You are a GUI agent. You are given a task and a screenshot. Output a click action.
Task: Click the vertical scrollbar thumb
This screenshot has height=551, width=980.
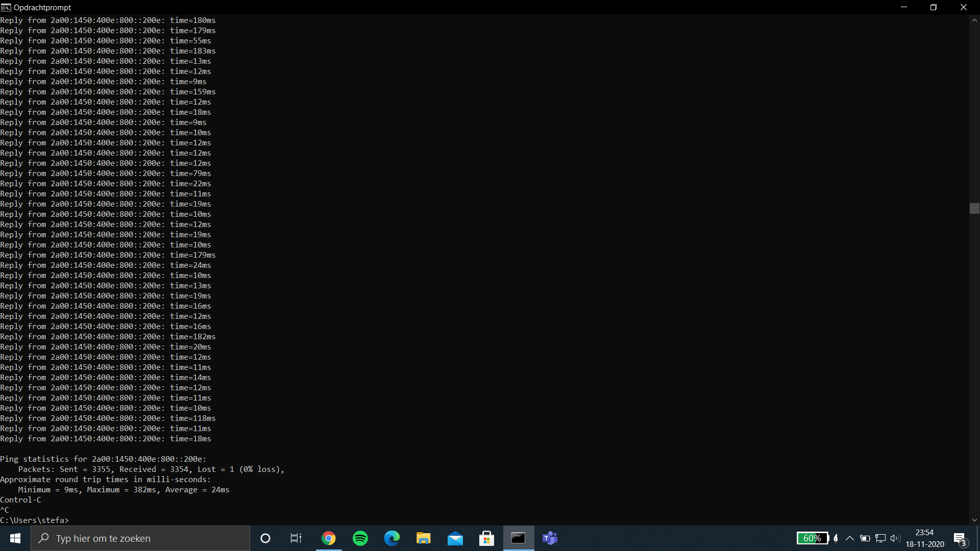coord(974,208)
